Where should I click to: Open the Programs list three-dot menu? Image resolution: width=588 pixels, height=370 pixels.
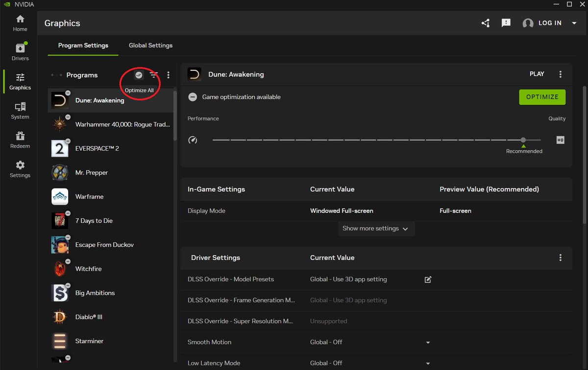coord(169,75)
